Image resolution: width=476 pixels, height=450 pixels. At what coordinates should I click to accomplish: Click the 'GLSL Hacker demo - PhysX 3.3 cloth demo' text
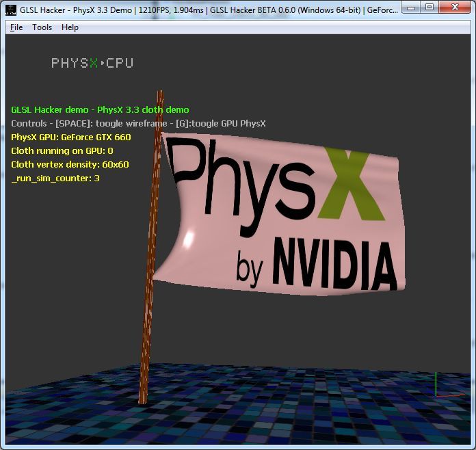(x=100, y=109)
